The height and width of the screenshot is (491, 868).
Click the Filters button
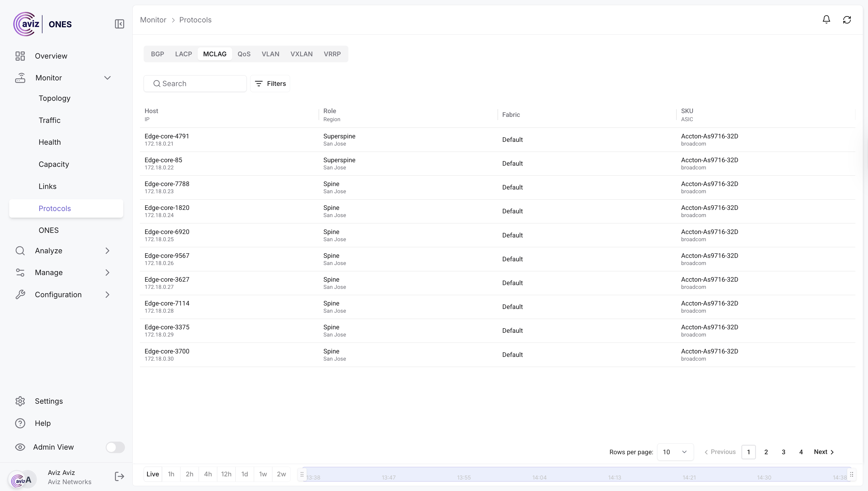[x=270, y=84]
